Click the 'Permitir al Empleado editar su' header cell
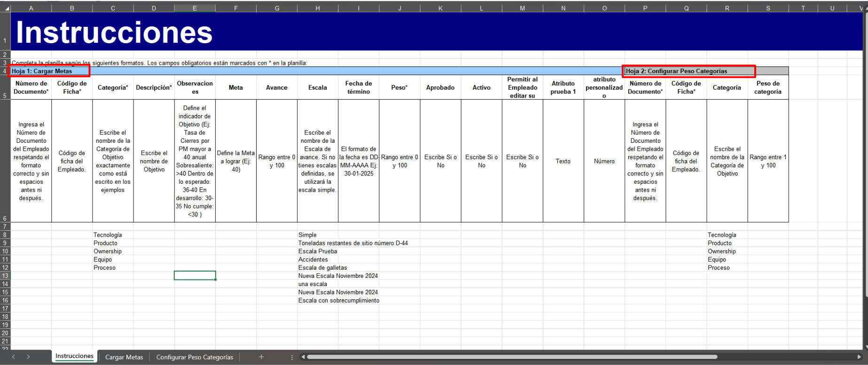This screenshot has height=365, width=868. click(x=523, y=87)
